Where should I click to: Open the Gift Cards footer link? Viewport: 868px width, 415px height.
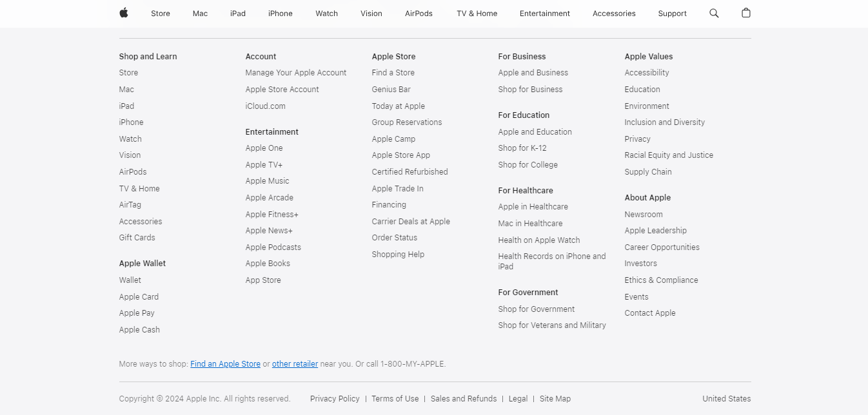point(137,238)
